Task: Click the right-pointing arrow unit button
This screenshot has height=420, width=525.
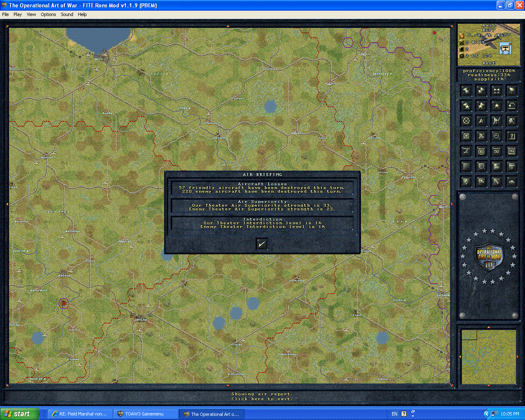Action: [481, 90]
